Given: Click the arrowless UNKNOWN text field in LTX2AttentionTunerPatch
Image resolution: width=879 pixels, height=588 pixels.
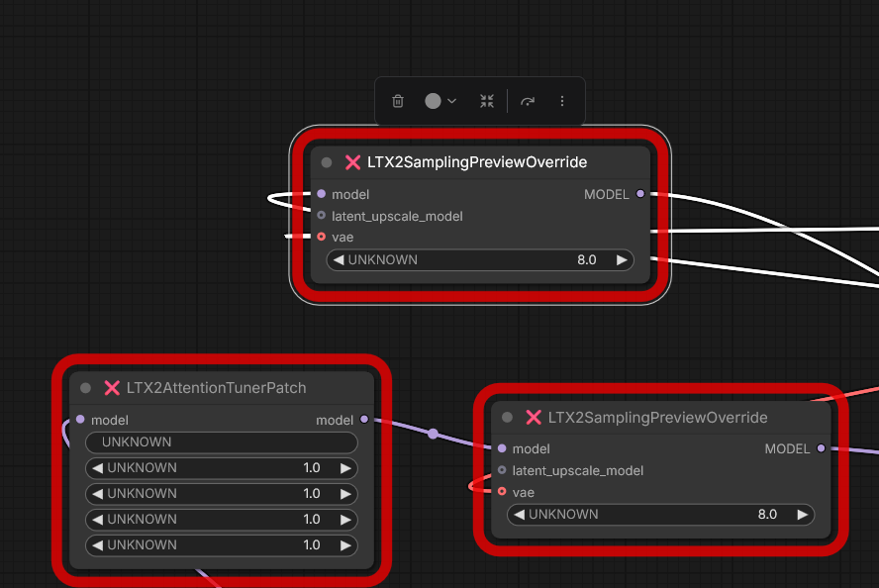Looking at the screenshot, I should click(222, 442).
